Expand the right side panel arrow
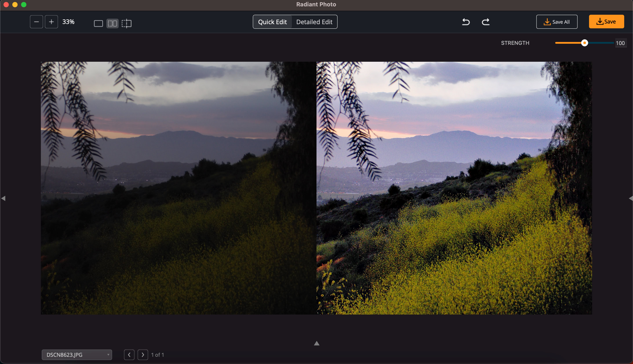This screenshot has height=364, width=633. pyautogui.click(x=631, y=198)
